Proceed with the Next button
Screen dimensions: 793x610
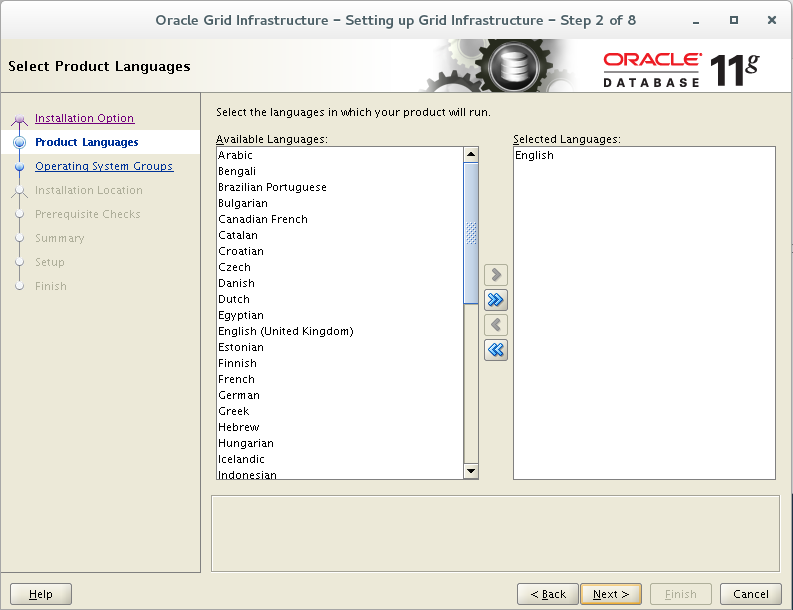click(x=611, y=594)
